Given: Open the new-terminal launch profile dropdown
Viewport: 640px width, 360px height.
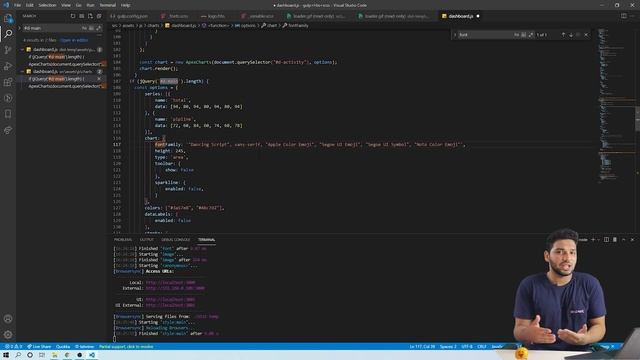Looking at the screenshot, I should 598,240.
